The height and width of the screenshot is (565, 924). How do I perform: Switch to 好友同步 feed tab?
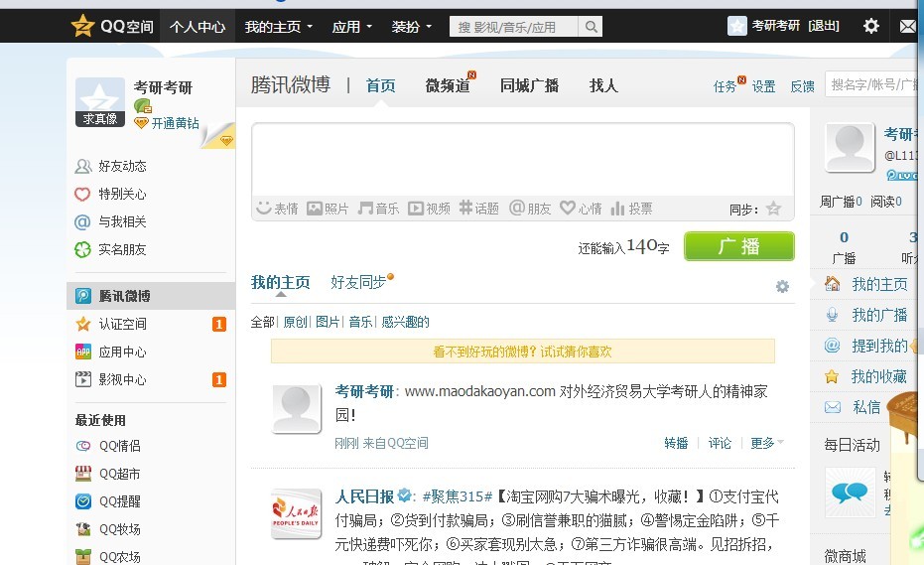point(358,282)
